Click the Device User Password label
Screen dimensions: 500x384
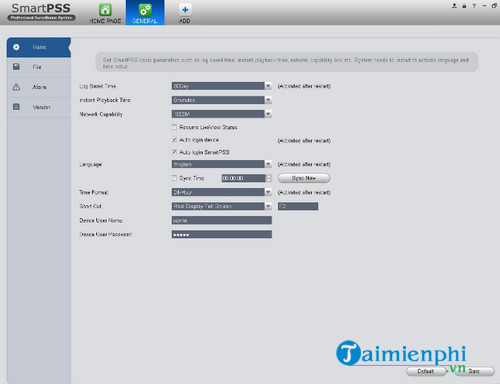(x=106, y=234)
